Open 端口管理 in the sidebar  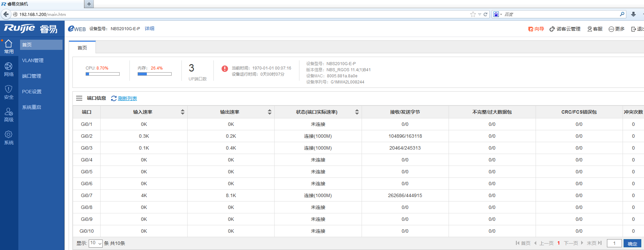tap(32, 76)
